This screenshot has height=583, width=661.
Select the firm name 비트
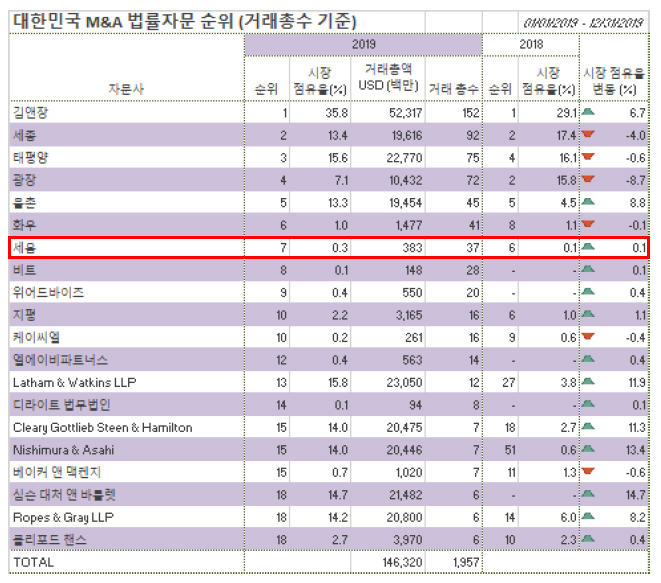pyautogui.click(x=24, y=270)
